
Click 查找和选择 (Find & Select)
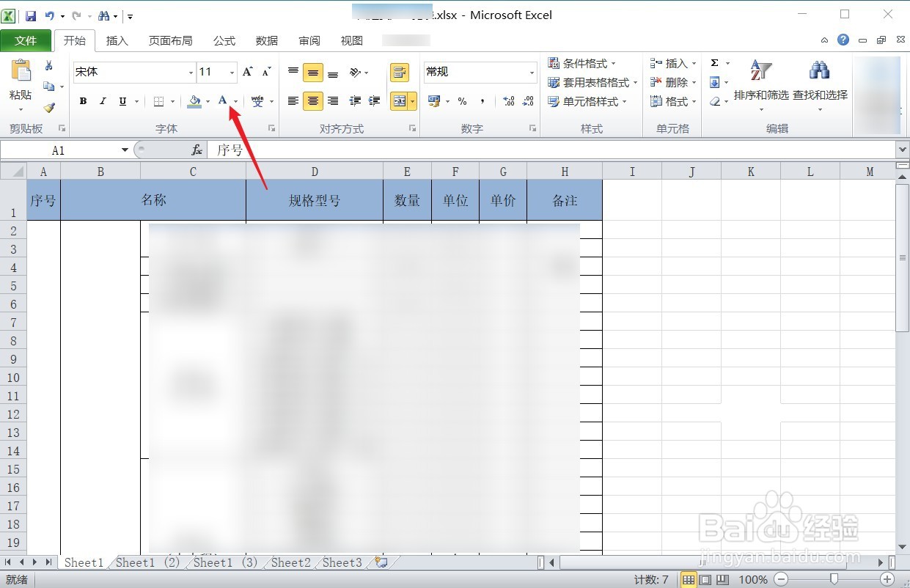(819, 81)
